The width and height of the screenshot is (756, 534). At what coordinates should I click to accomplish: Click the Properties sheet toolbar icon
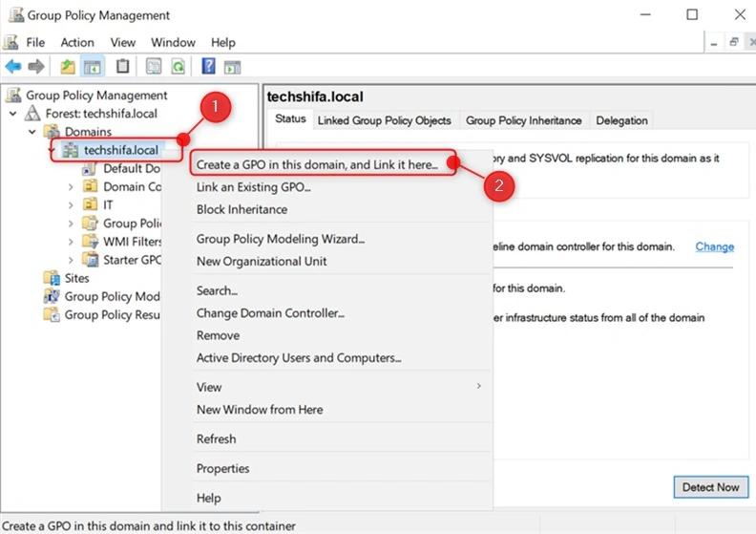pos(154,66)
